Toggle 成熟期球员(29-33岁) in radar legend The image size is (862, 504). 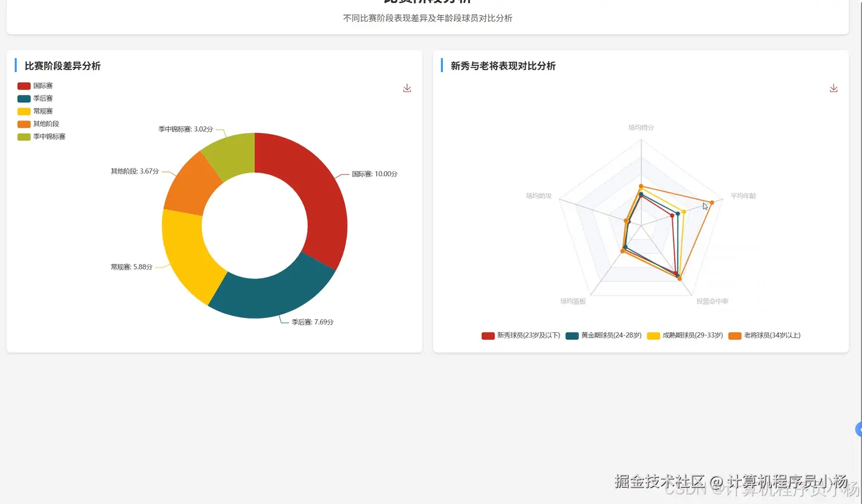685,335
